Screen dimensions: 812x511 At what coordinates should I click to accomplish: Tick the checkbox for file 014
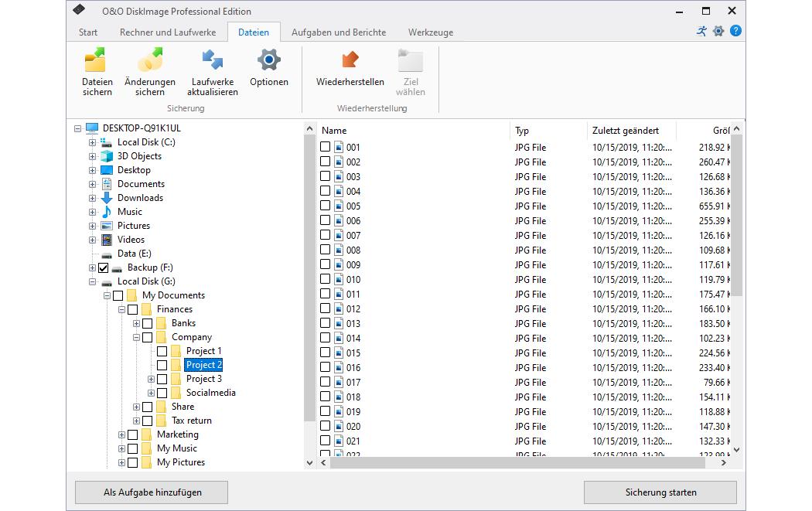pyautogui.click(x=325, y=338)
